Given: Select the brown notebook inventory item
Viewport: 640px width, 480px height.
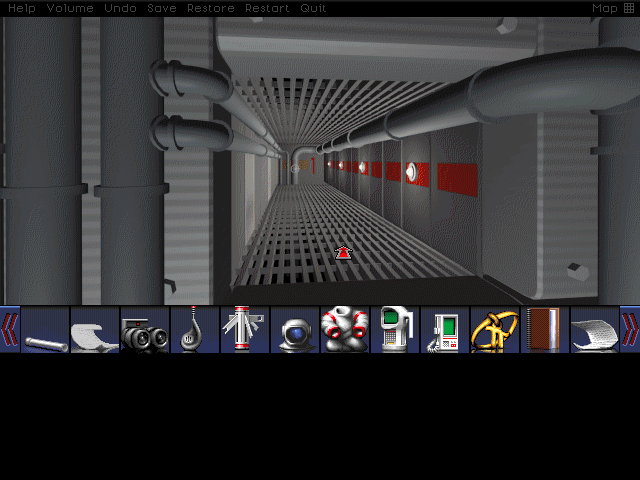Looking at the screenshot, I should click(545, 330).
